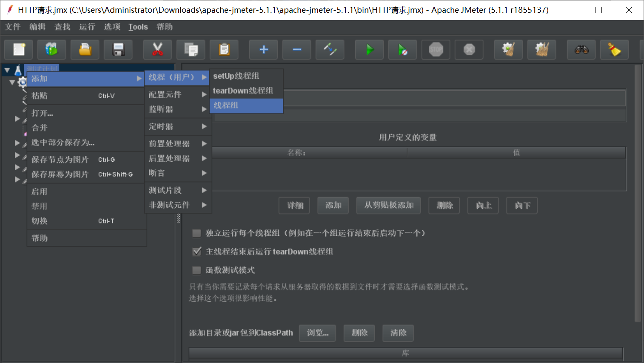Open the 运行 menu
644x363 pixels.
(x=87, y=27)
